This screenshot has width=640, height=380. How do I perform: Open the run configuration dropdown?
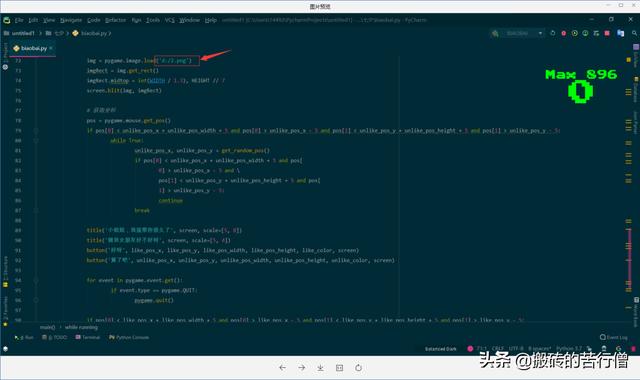[524, 33]
